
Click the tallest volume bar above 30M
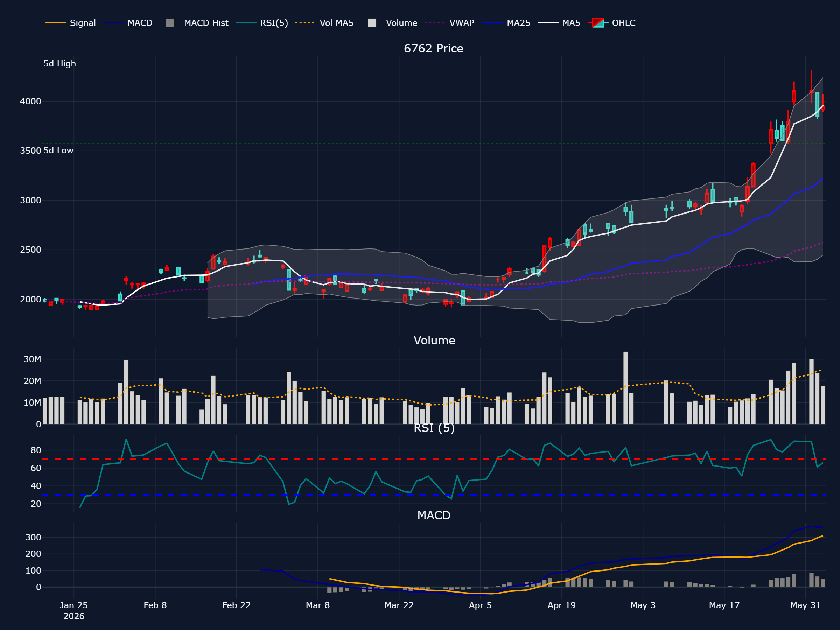[625, 388]
